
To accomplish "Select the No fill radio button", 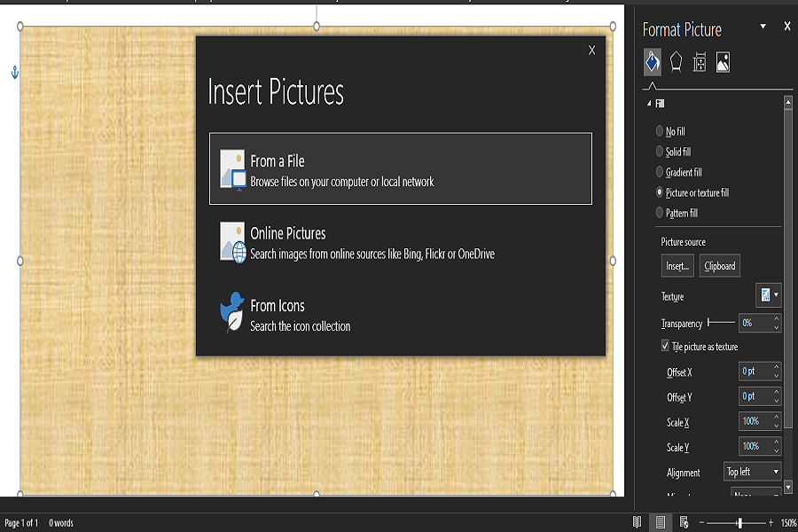I will pos(660,131).
